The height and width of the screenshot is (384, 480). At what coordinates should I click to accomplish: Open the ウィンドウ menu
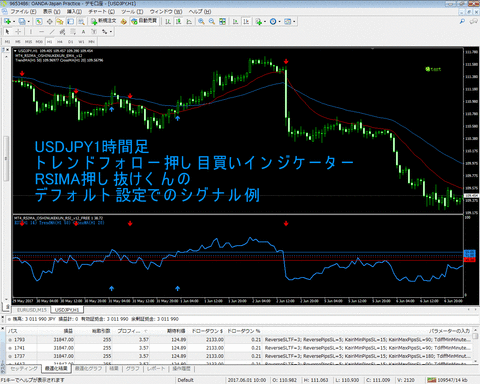(x=166, y=12)
